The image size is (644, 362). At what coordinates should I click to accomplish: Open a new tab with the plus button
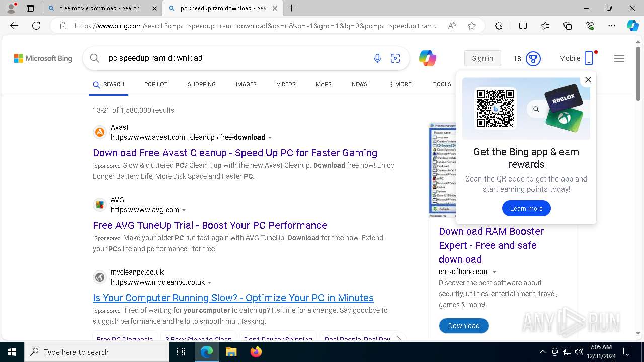(292, 8)
